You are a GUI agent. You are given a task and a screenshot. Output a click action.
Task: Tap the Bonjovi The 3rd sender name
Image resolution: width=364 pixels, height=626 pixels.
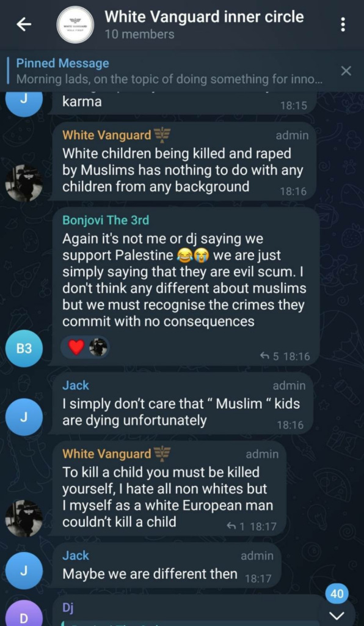pyautogui.click(x=106, y=220)
